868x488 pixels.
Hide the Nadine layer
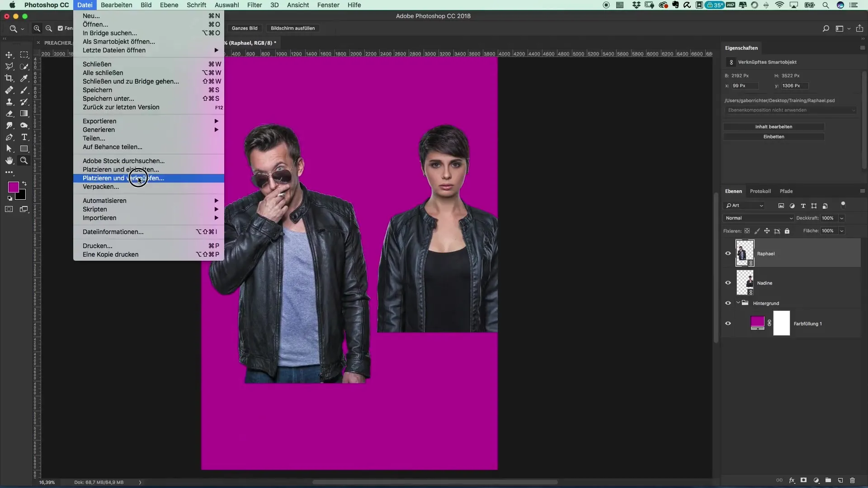tap(728, 283)
